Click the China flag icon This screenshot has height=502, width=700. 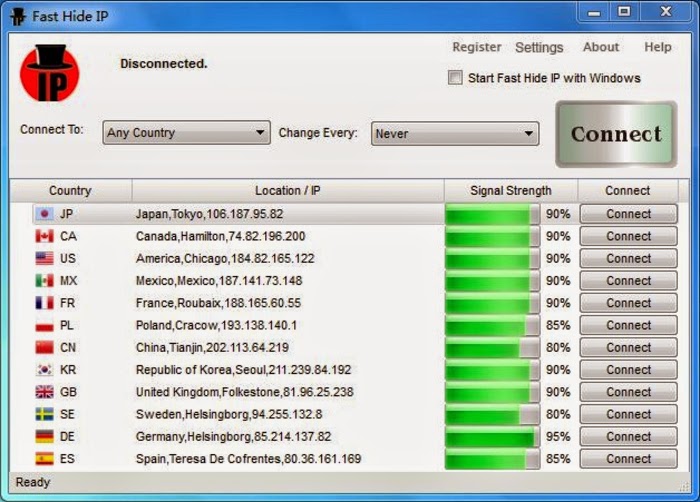point(44,347)
